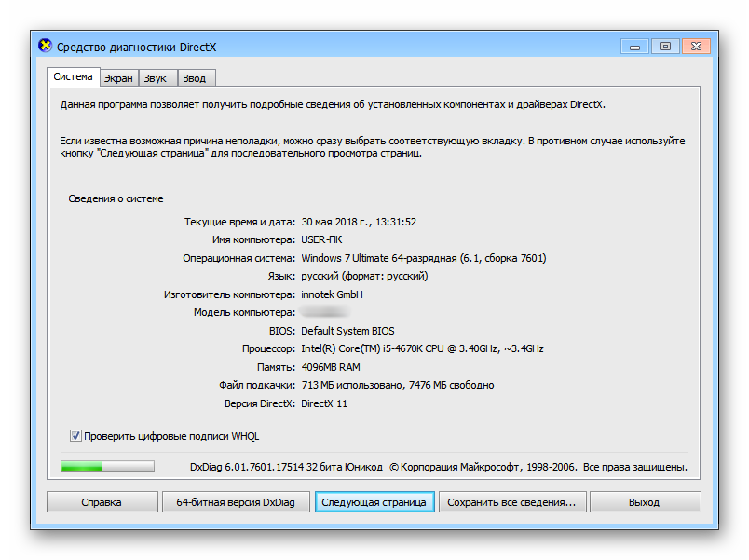Screen dimensions: 749x560
Task: Click the Intel Core i5-4670K processor value
Action: pos(422,348)
